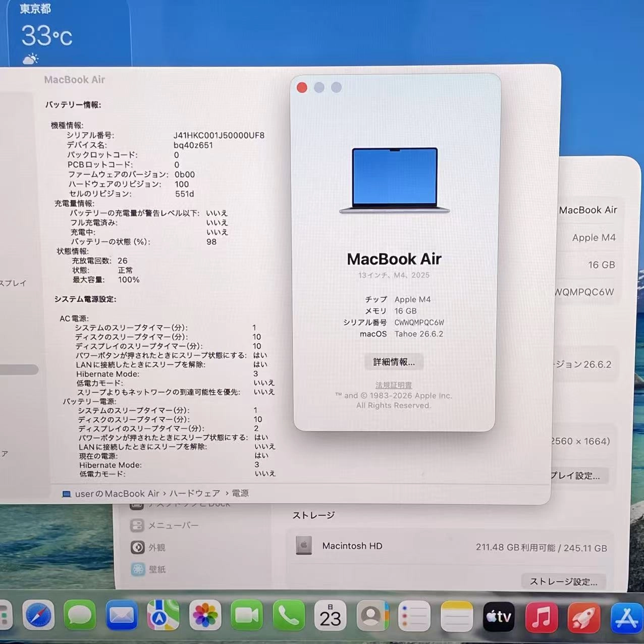644x644 pixels.
Task: Click the バッテリーの状態 (%) value 98
Action: 211,242
